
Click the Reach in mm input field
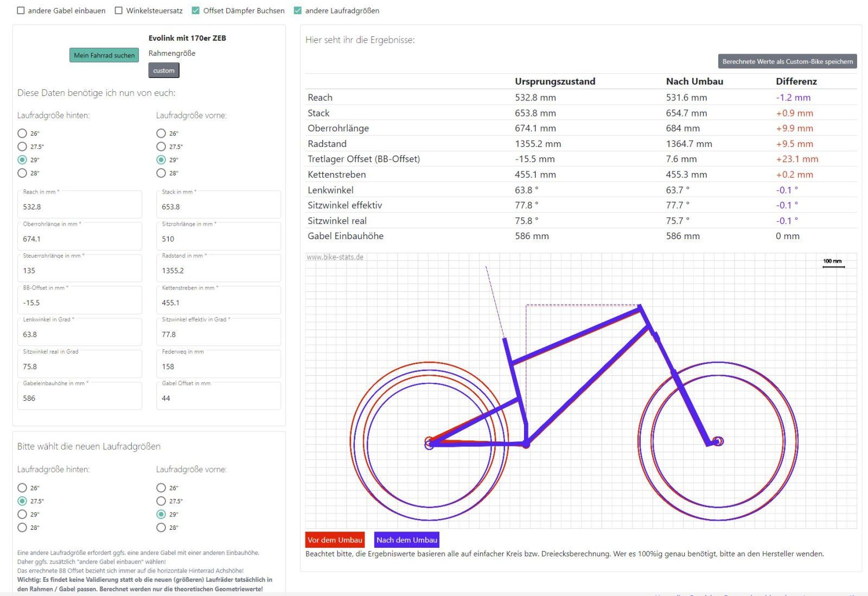79,207
